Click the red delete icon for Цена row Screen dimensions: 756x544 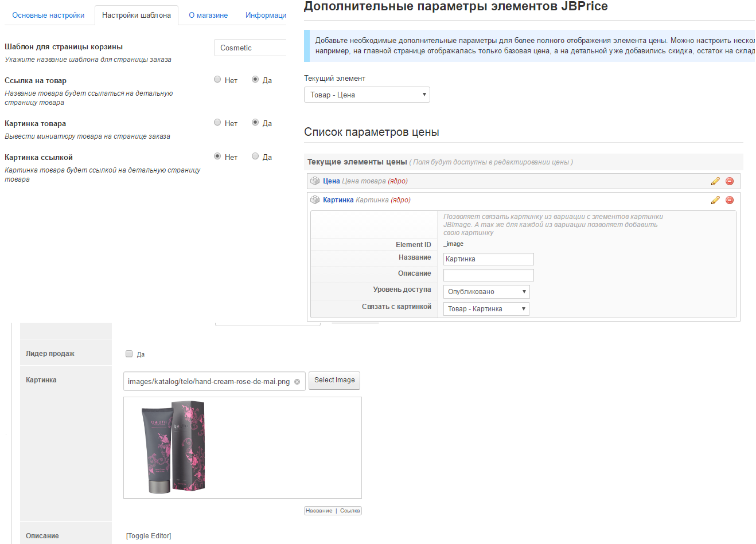[730, 181]
